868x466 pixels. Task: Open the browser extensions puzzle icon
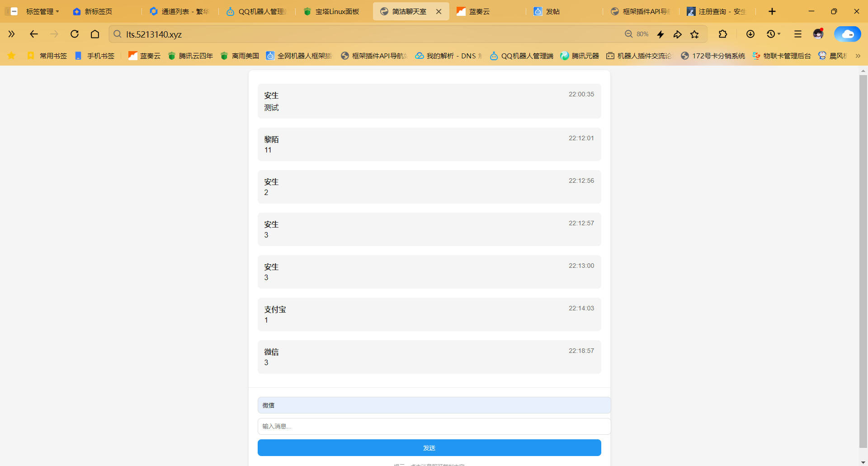point(723,34)
